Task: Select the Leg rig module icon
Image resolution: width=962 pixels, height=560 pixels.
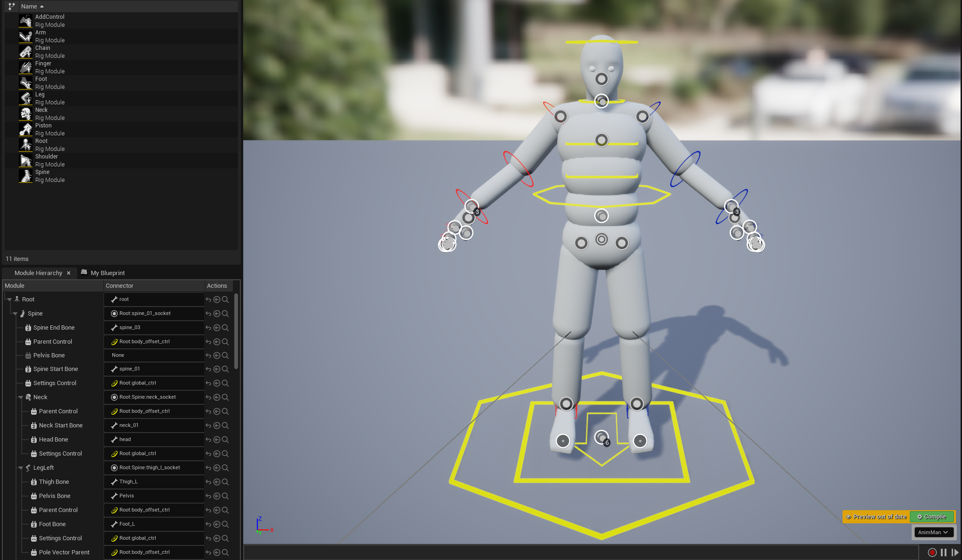Action: click(x=25, y=98)
